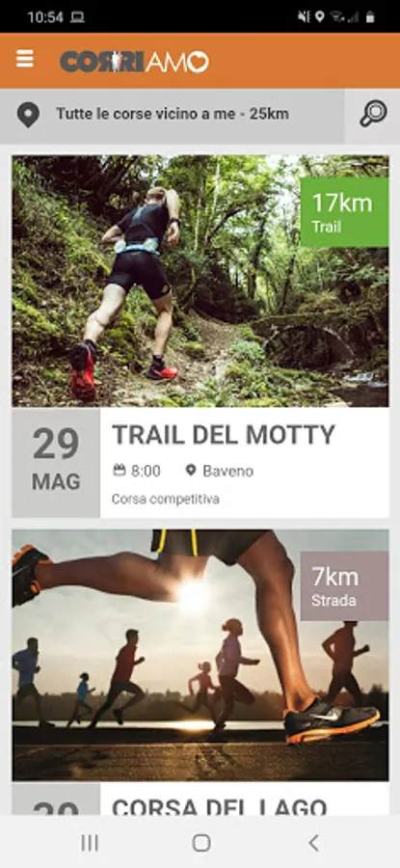
Task: Open the TRAIL DEL MOTTY race title
Action: [x=224, y=435]
